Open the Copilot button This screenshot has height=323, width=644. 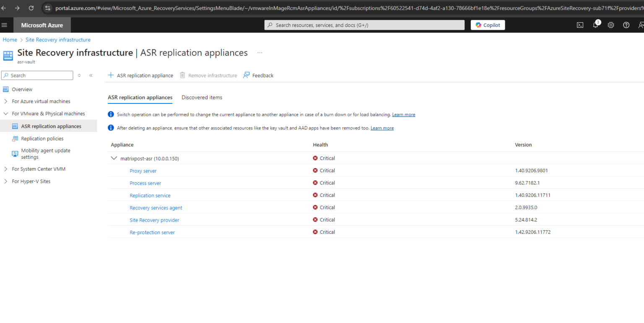point(488,25)
